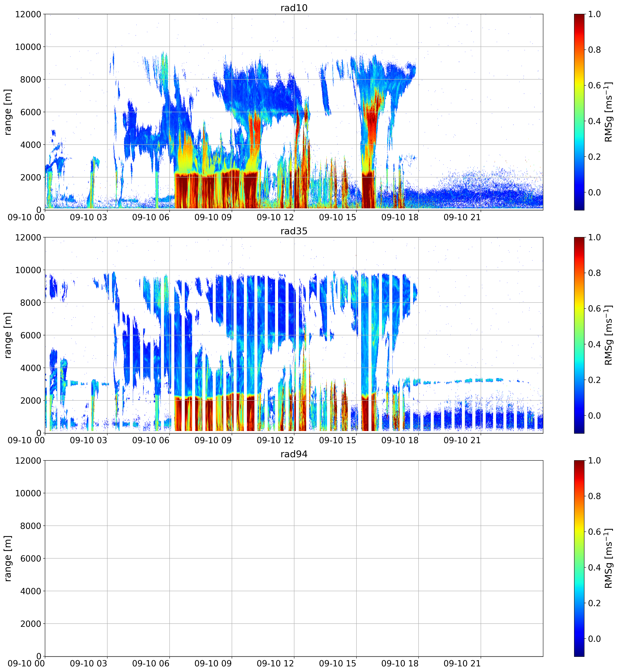618x672 pixels.
Task: Click the "10000" y-tick label of rad35
Action: (28, 270)
